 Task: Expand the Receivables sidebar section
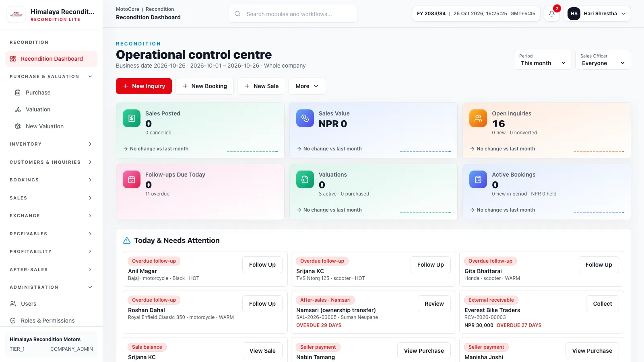(51, 234)
